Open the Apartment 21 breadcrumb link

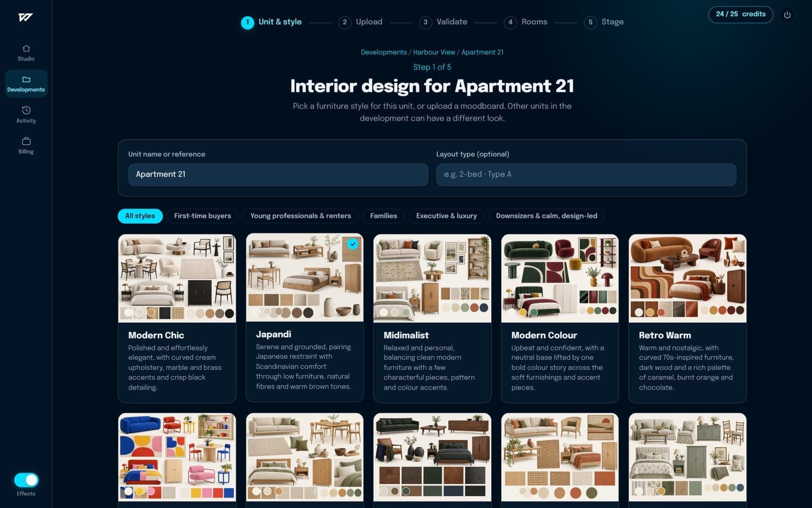coord(482,52)
